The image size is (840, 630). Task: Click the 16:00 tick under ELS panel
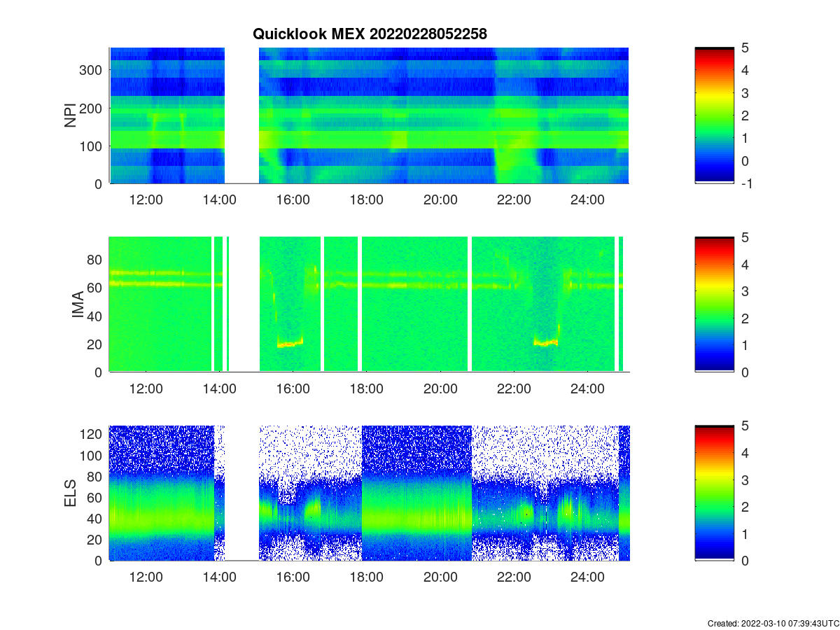point(293,577)
